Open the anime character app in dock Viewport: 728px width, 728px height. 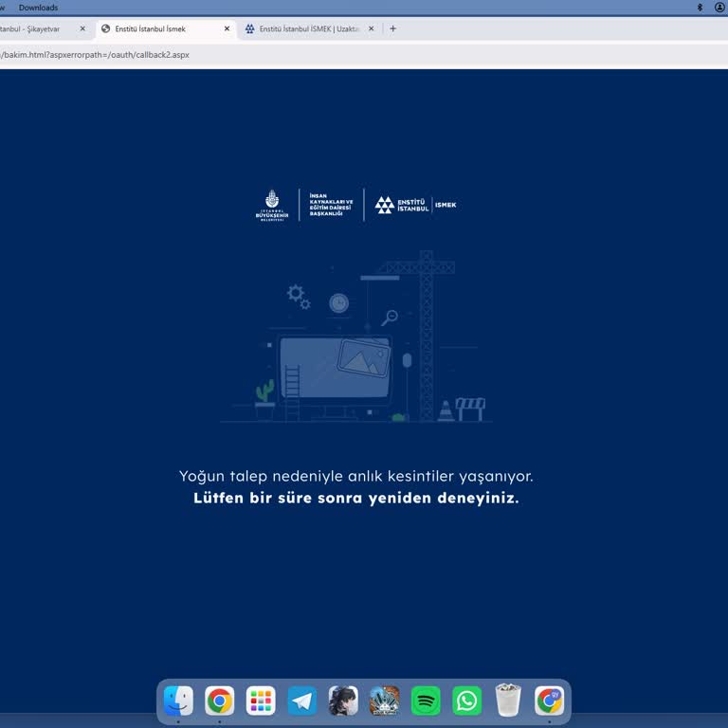[343, 701]
